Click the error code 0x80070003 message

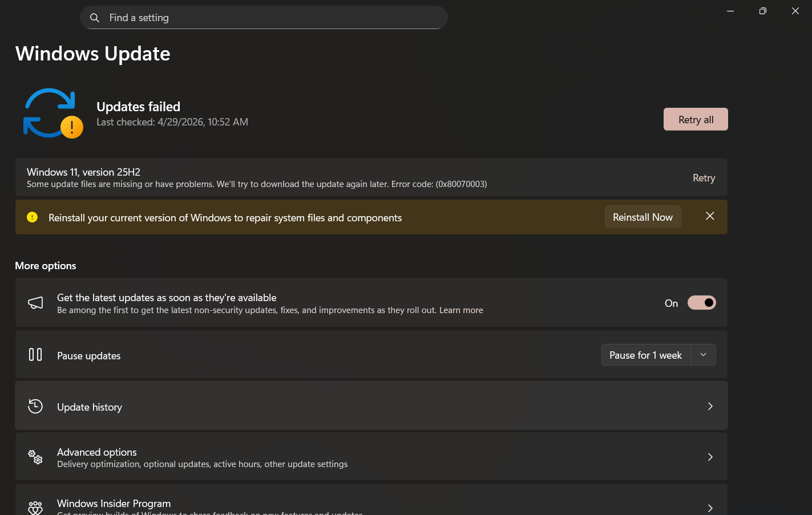(x=257, y=184)
